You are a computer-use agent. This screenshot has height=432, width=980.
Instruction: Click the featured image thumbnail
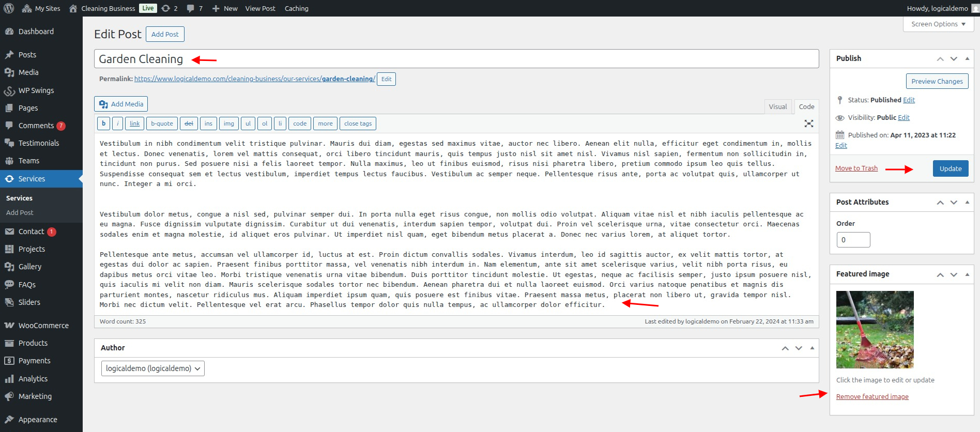875,329
